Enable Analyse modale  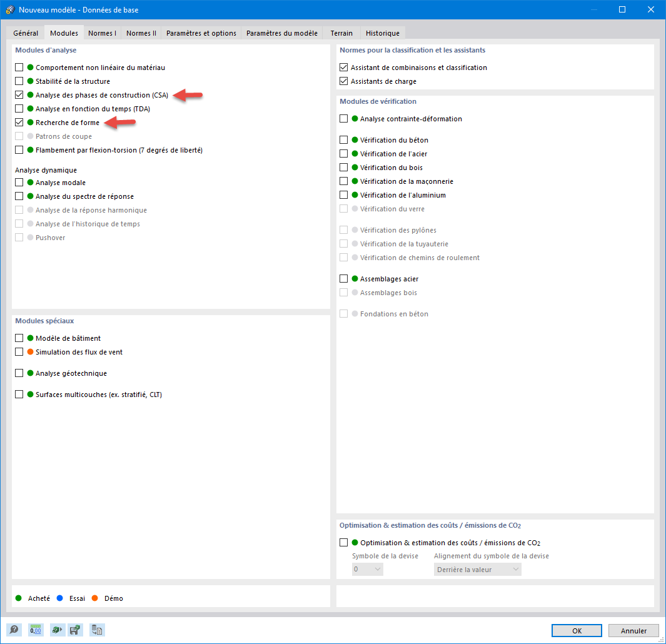(x=18, y=183)
